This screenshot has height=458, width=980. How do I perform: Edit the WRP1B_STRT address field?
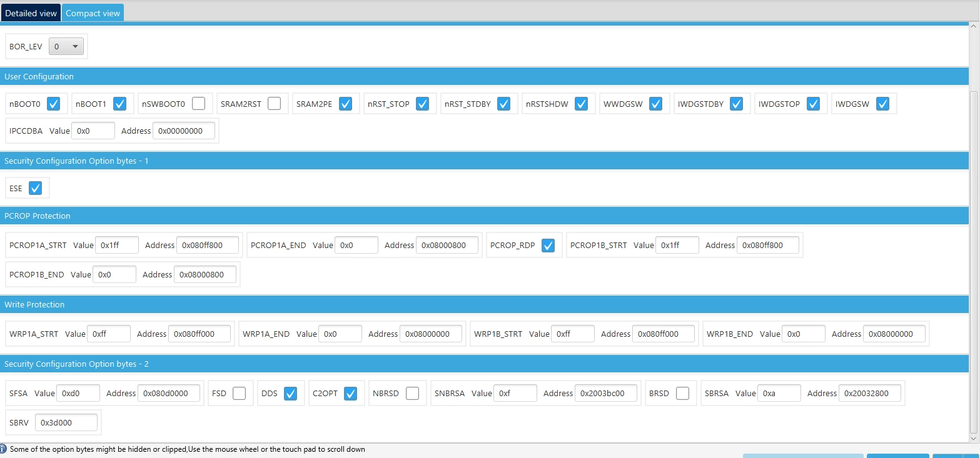(664, 334)
